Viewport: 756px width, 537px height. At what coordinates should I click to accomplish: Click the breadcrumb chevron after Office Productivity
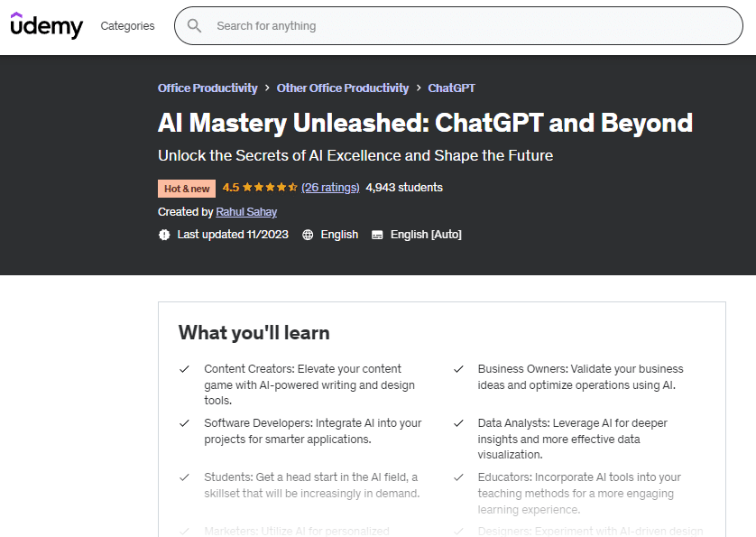[267, 88]
